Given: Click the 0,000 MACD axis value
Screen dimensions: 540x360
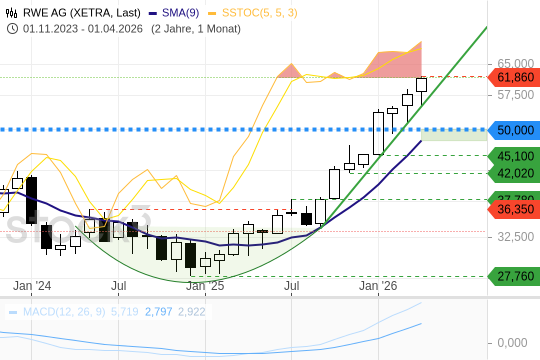Looking at the screenshot, I should click(512, 343).
